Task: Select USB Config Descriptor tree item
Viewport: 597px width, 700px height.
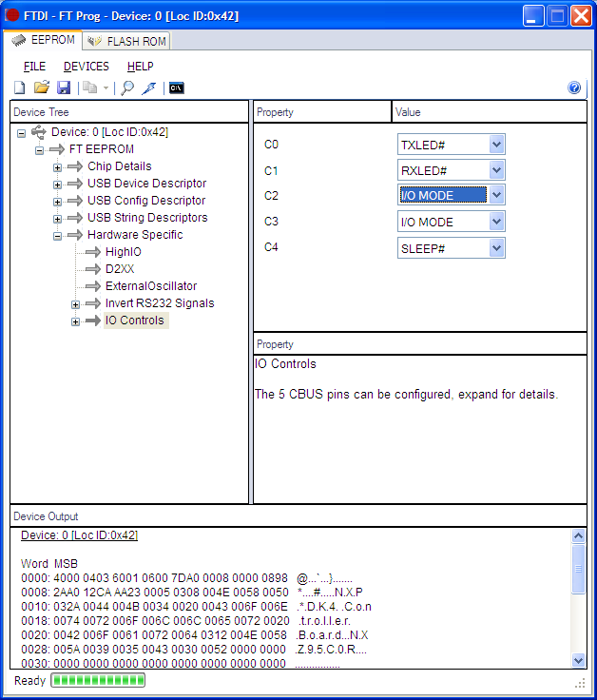Action: coord(146,201)
